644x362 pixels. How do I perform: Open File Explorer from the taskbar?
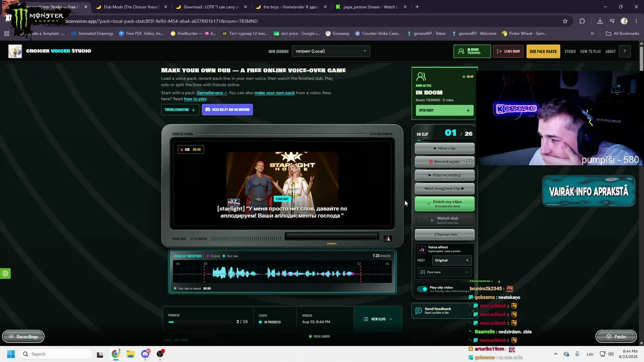coord(130,354)
